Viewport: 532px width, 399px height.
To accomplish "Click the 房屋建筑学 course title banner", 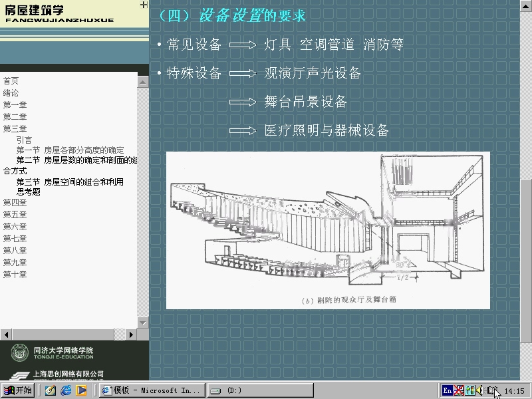I will click(59, 13).
